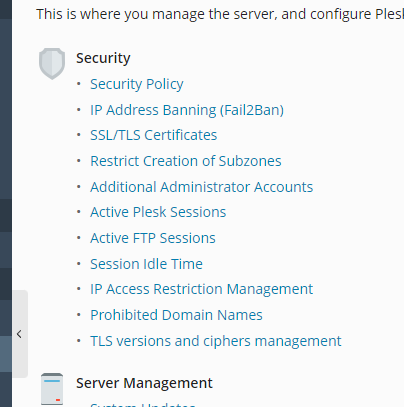Image resolution: width=404 pixels, height=407 pixels.
Task: Click the Server Management heading
Action: coord(144,383)
